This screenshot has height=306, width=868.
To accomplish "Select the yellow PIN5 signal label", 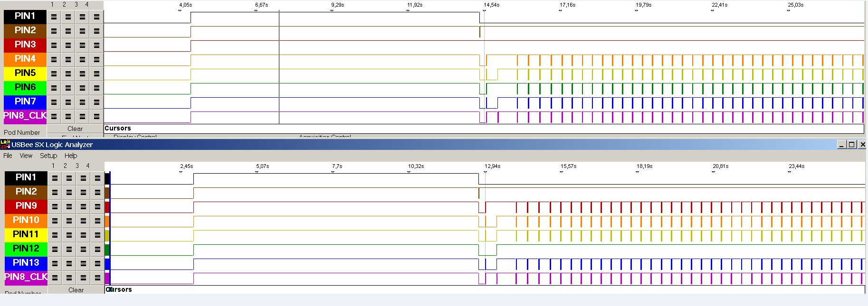I will (25, 73).
